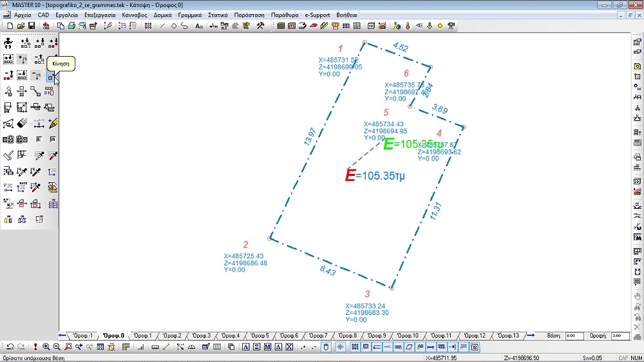
Task: Open the Βοήθεια menu
Action: point(346,15)
